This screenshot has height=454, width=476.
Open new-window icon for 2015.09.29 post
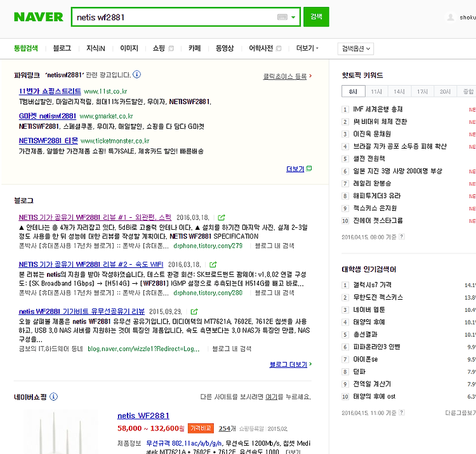[x=194, y=312]
